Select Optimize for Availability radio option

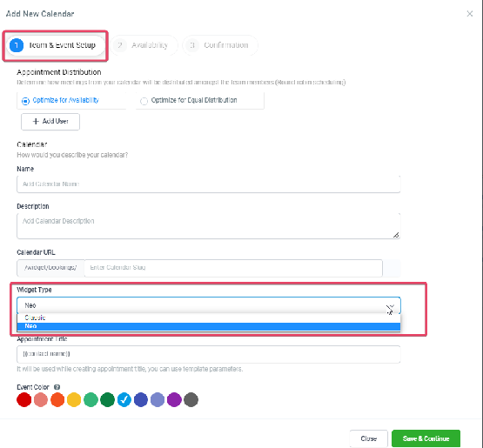[x=25, y=101]
